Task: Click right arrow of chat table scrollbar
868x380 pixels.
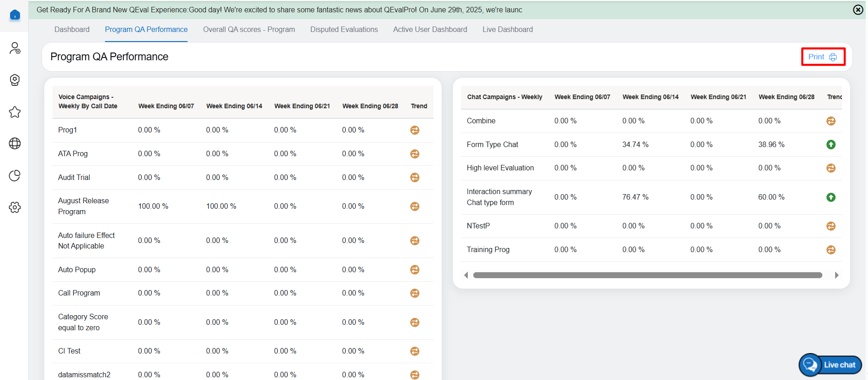Action: (837, 275)
